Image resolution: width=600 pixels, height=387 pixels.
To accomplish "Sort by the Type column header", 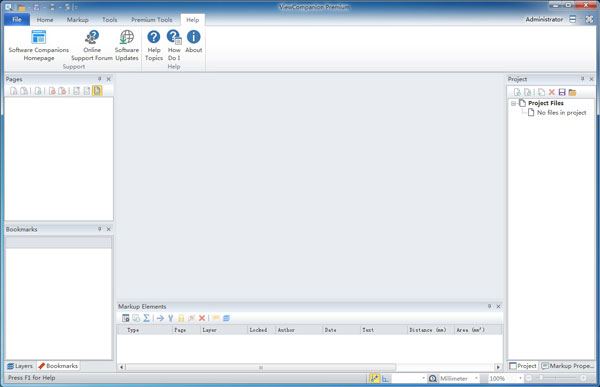I will [145, 330].
